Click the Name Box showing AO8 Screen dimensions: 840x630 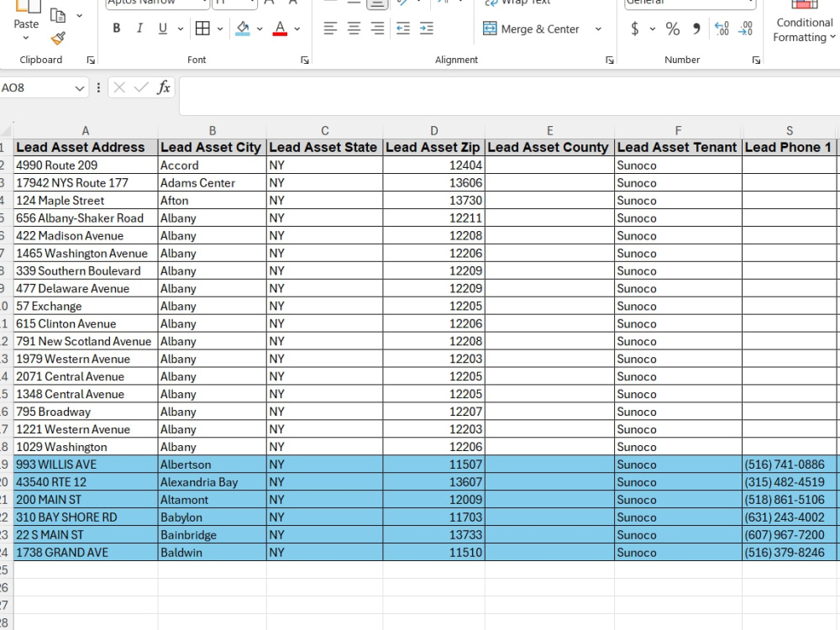[36, 88]
